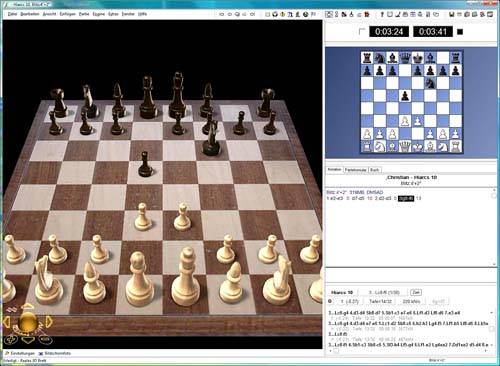
Task: Switch to the Partieformular tab
Action: coord(356,170)
